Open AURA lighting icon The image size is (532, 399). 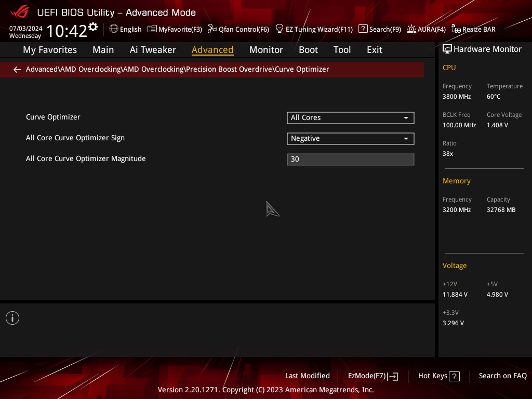pos(411,29)
